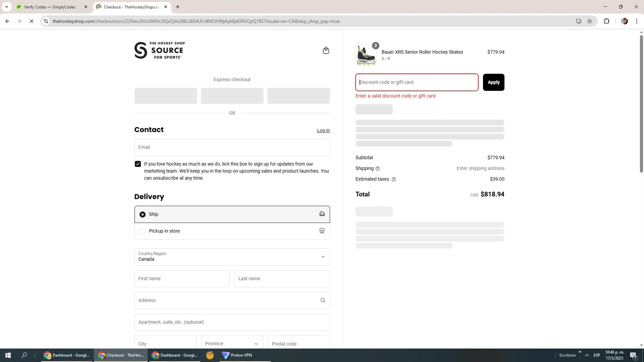This screenshot has height=362, width=644.
Task: Go back using browser back arrow
Action: click(7, 21)
